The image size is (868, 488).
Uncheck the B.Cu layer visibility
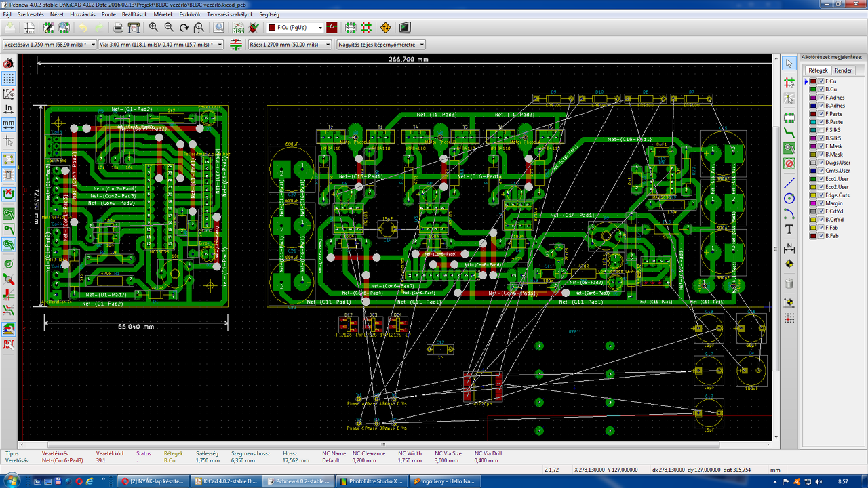click(821, 89)
